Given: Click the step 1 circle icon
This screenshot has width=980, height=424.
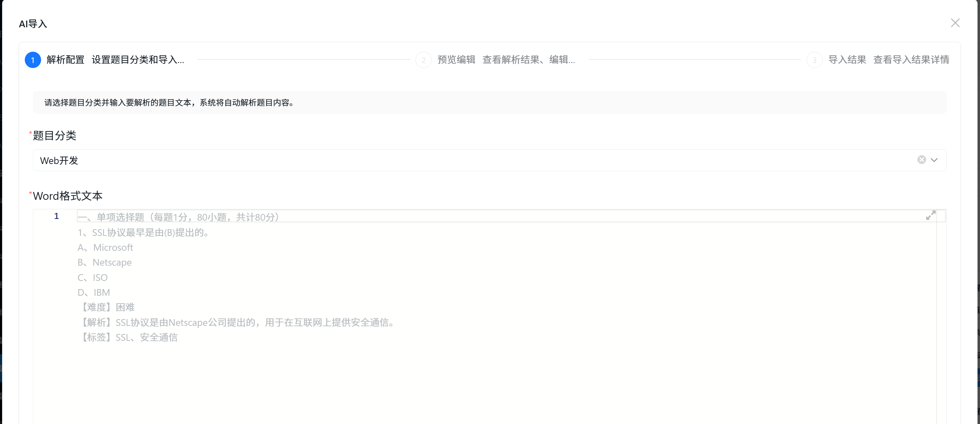Looking at the screenshot, I should click(33, 60).
